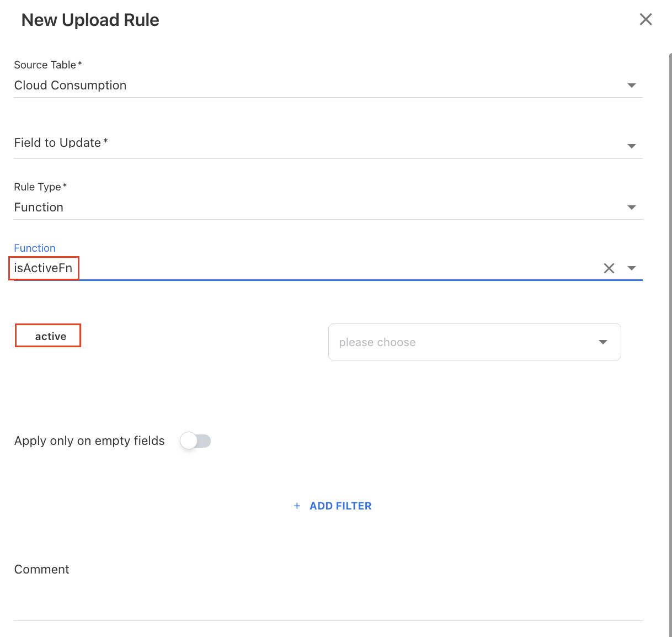Click the 'active' parameter label
Image resolution: width=672 pixels, height=637 pixels.
pos(50,336)
